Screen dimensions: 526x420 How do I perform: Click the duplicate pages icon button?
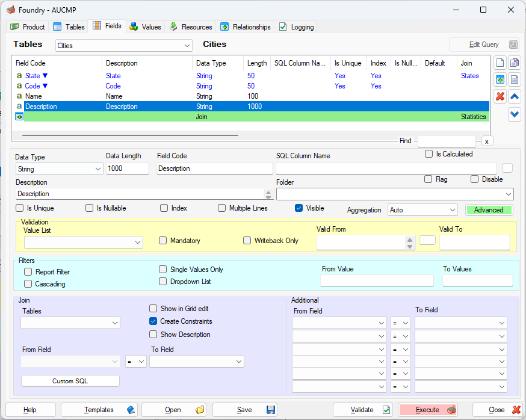[x=514, y=63]
